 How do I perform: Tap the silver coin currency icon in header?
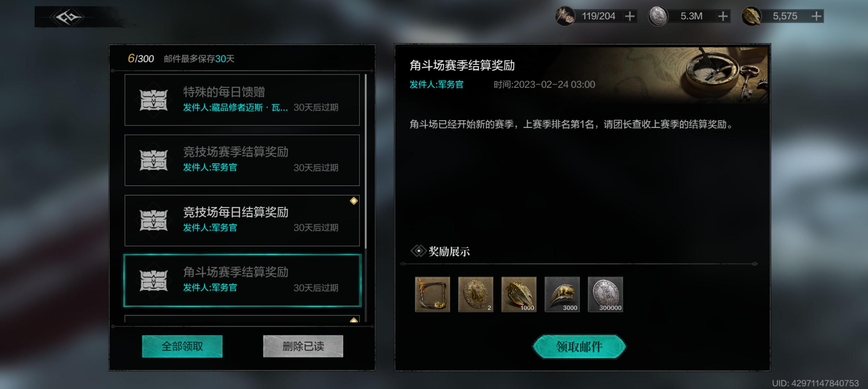click(658, 16)
